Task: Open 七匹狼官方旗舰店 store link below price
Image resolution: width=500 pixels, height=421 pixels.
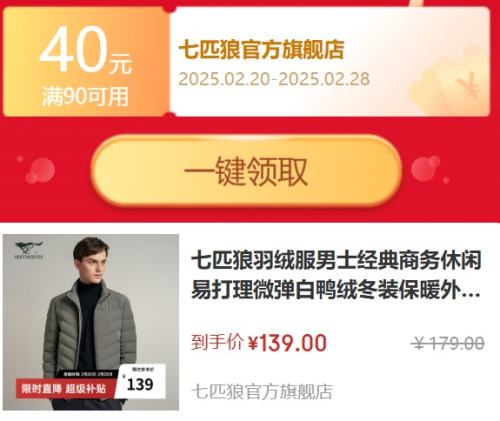Action: pyautogui.click(x=262, y=392)
